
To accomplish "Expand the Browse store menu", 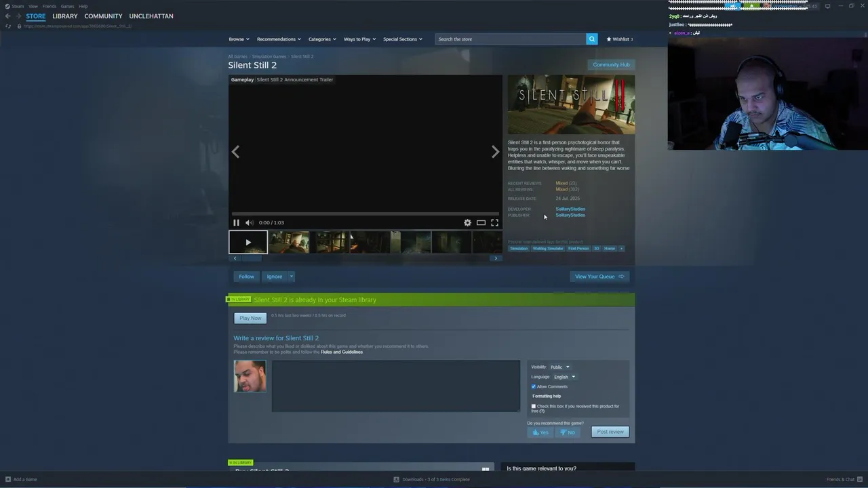I will click(239, 39).
